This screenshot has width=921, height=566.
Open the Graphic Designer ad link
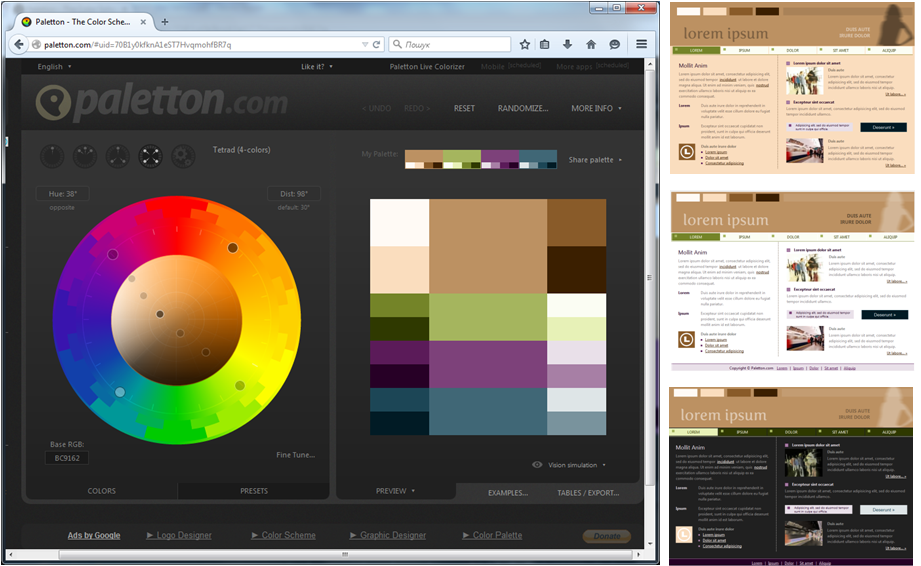point(388,535)
